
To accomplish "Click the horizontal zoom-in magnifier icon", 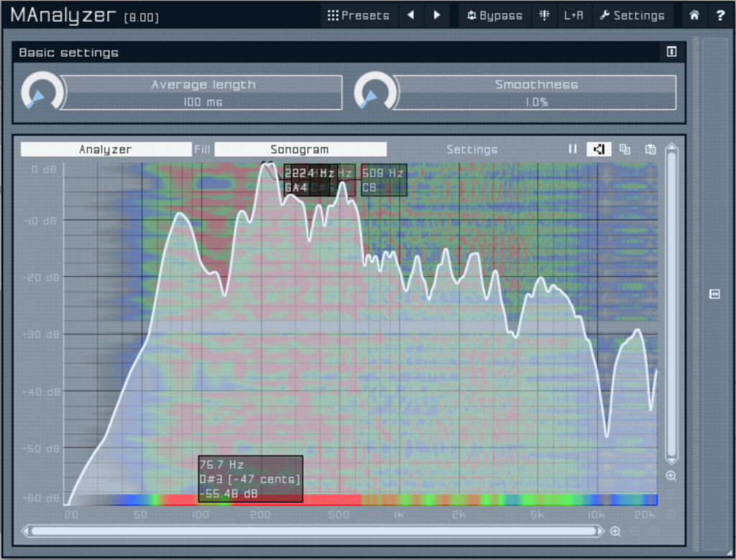I will pyautogui.click(x=615, y=531).
